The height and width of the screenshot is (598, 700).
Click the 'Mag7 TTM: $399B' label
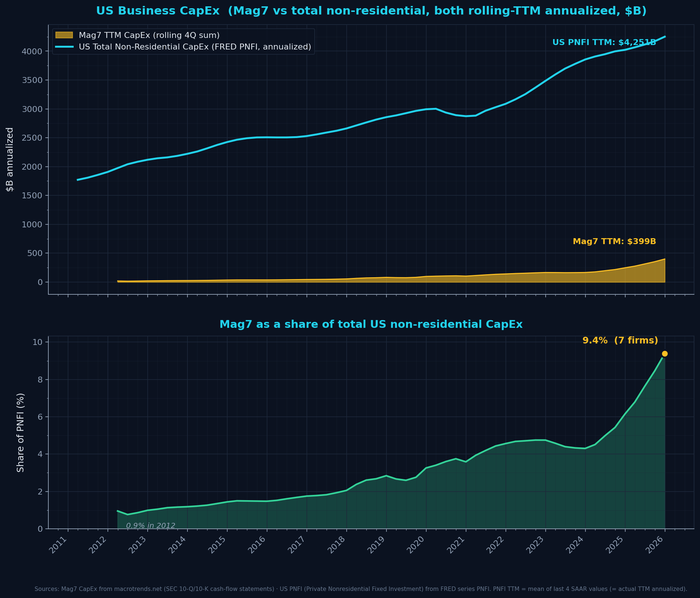614,242
